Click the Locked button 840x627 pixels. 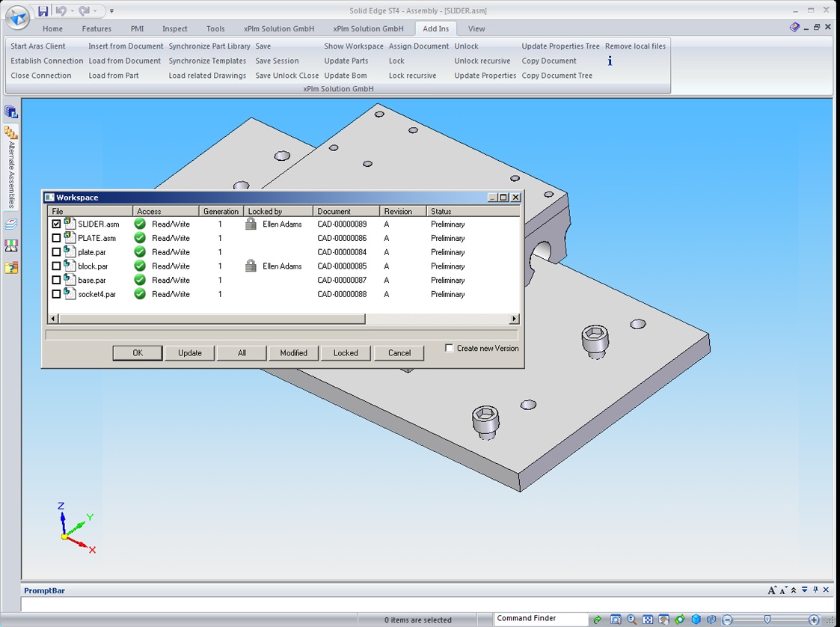pos(346,352)
